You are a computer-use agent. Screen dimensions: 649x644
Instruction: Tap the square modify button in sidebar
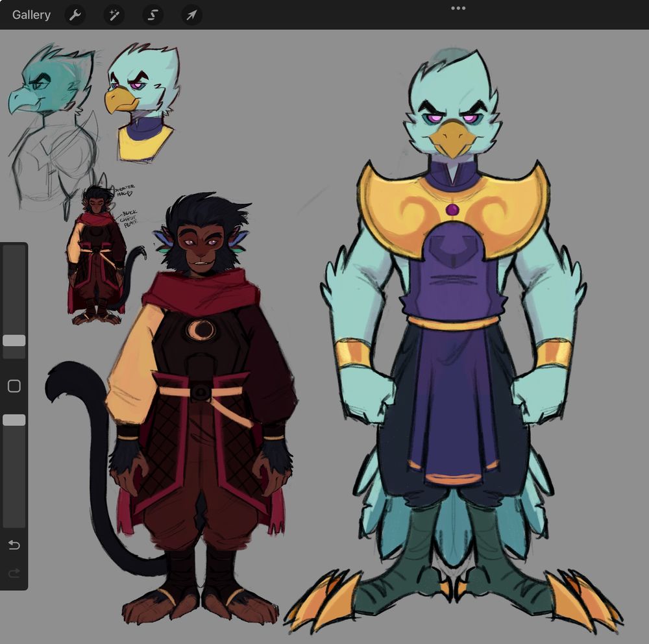[x=14, y=386]
